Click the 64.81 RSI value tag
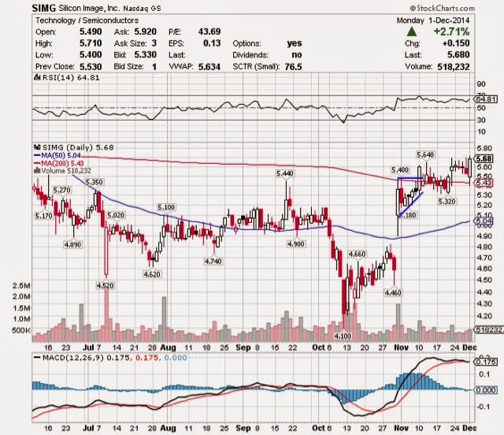This screenshot has height=435, width=504. pyautogui.click(x=485, y=99)
